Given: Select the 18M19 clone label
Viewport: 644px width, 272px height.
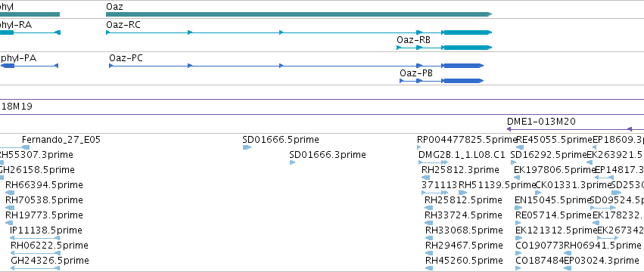Looking at the screenshot, I should pos(17,107).
